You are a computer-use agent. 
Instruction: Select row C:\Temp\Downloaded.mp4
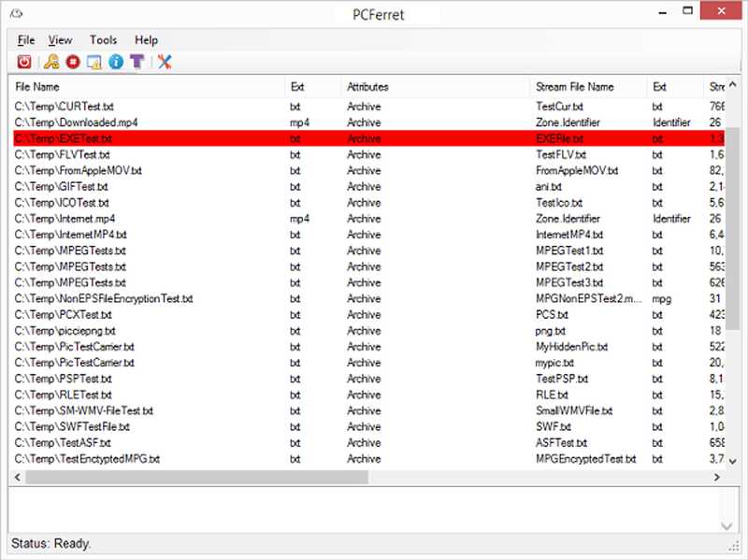click(368, 122)
